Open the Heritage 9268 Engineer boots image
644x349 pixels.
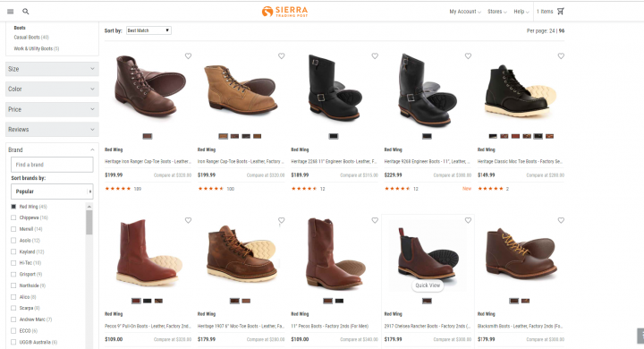(428, 90)
